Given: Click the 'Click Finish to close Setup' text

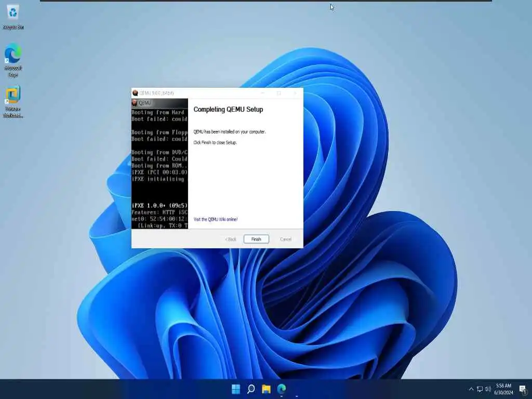Looking at the screenshot, I should 215,142.
